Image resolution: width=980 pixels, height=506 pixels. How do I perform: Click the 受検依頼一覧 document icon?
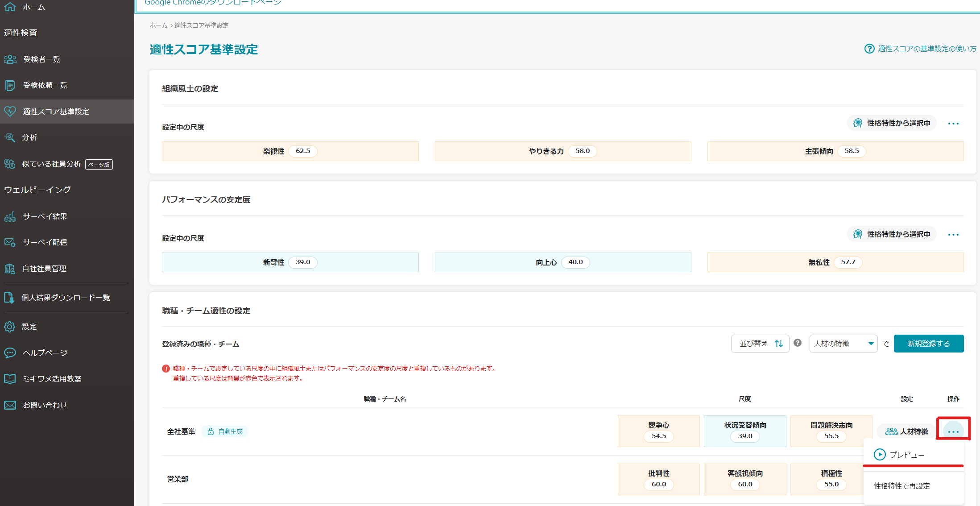(x=10, y=85)
